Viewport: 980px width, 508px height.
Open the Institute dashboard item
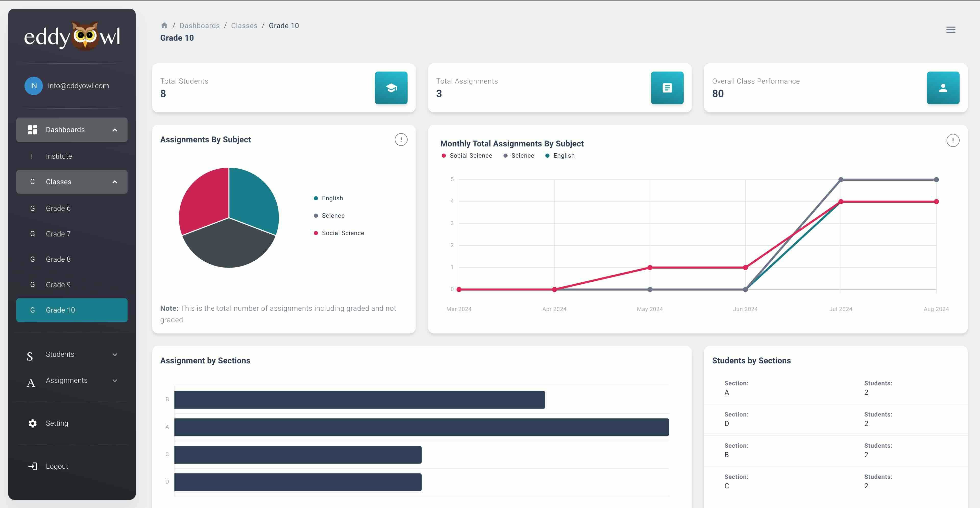click(x=59, y=156)
